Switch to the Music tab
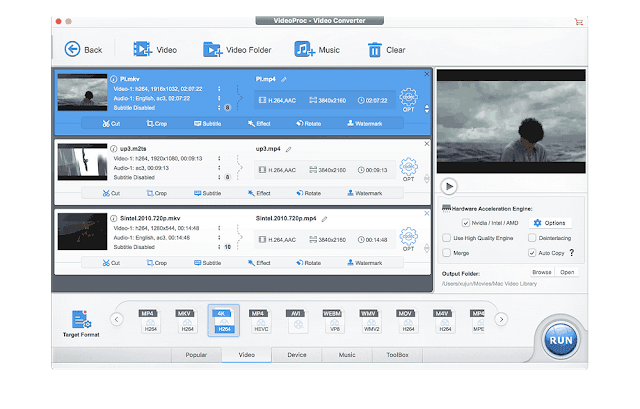640x409 pixels. point(347,355)
